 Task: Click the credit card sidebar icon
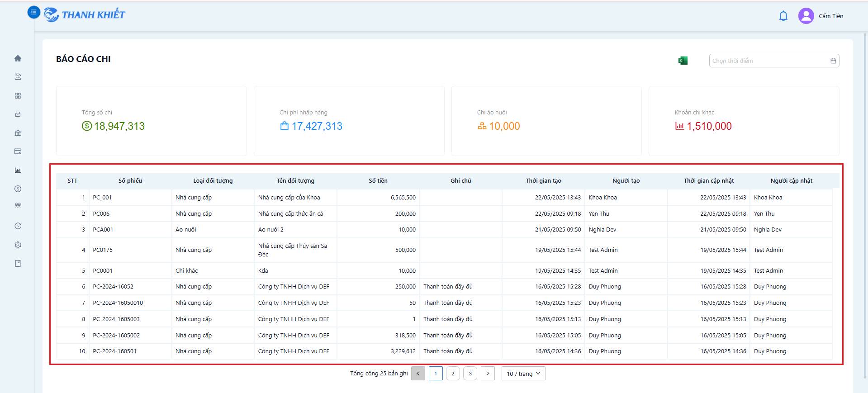[x=18, y=152]
